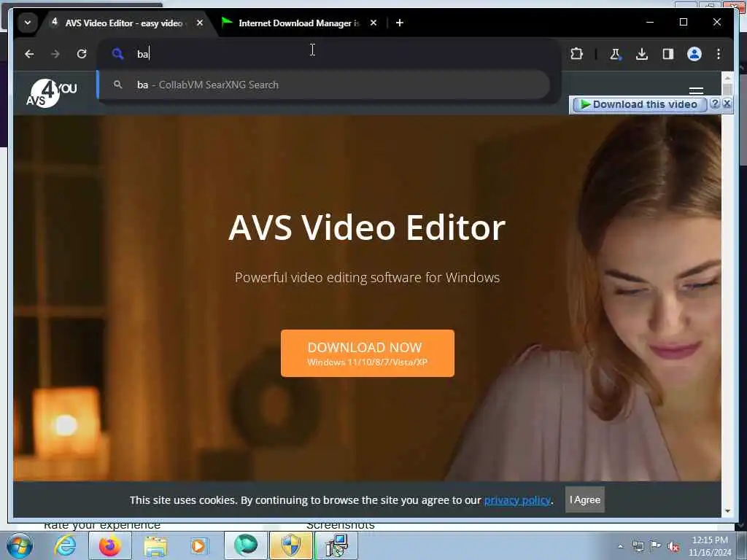Launch Internet Explorer from taskbar
This screenshot has width=747, height=560.
pyautogui.click(x=65, y=545)
